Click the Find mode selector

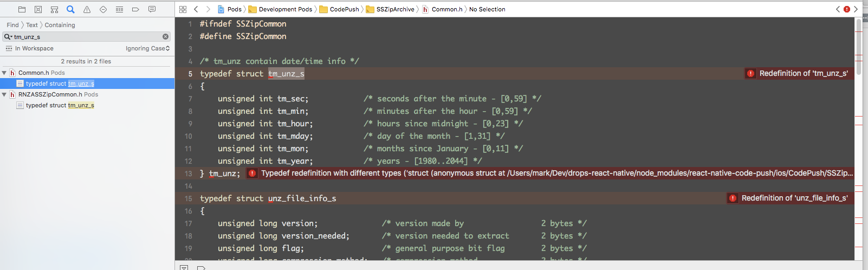[x=12, y=25]
